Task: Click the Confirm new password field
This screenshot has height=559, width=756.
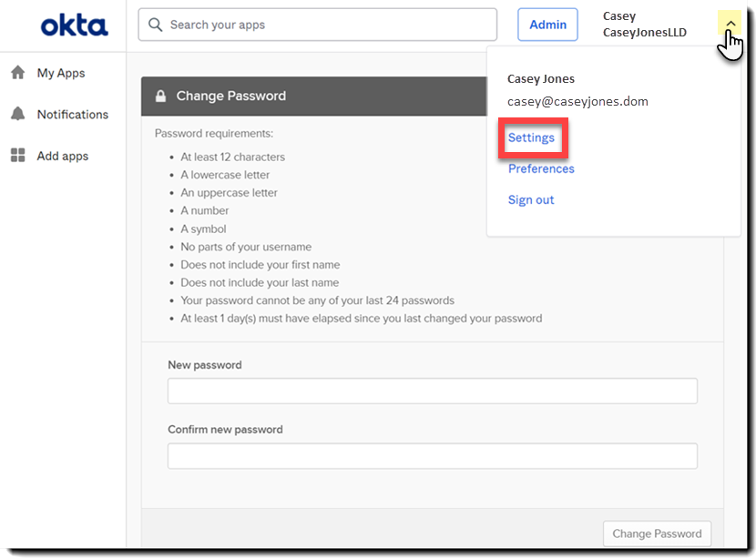Action: point(433,455)
